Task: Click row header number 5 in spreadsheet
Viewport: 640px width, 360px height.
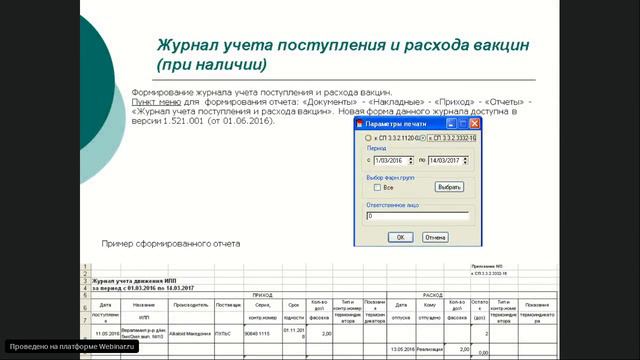Action: tap(85, 295)
